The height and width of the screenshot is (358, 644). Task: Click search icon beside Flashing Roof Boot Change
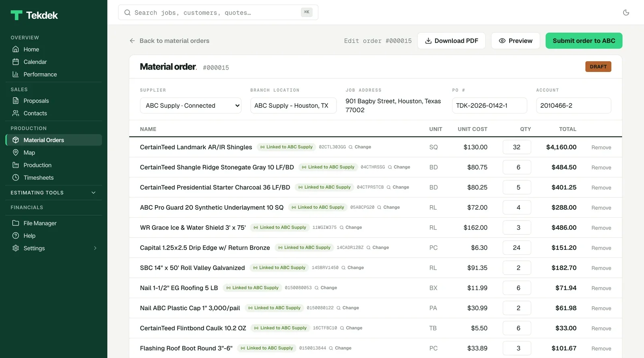coord(331,348)
